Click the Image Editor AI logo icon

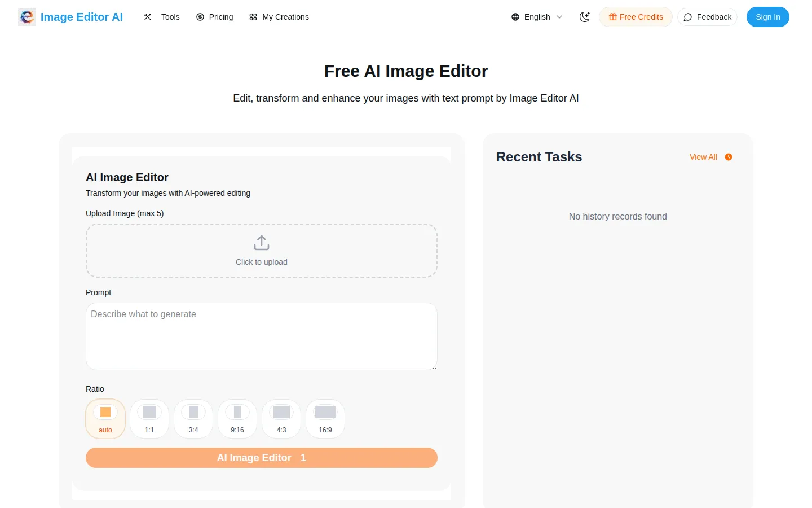(27, 17)
